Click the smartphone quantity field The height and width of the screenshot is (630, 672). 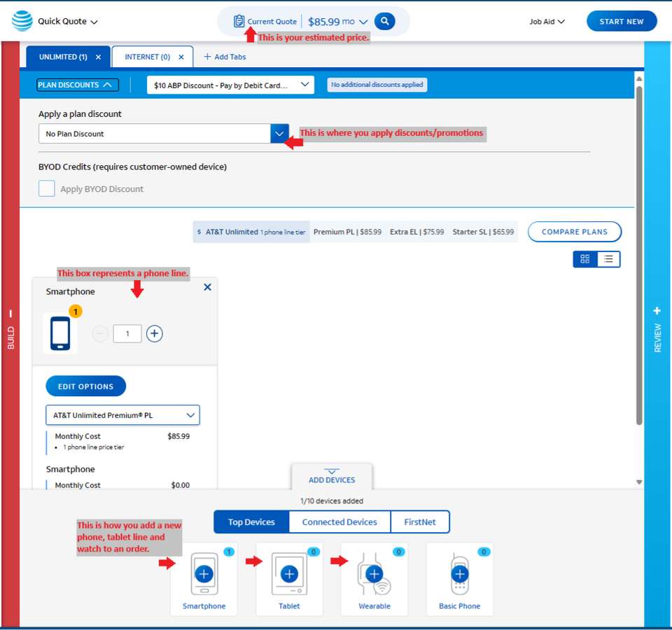pyautogui.click(x=127, y=333)
